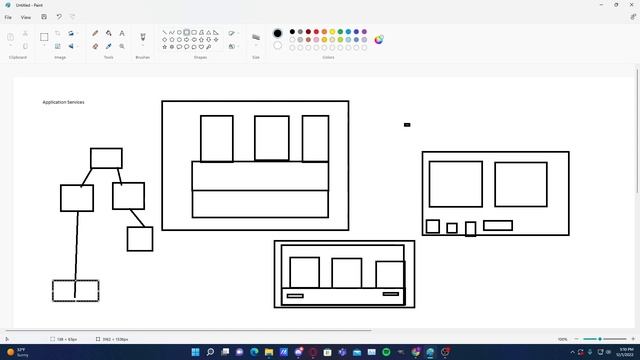
Task: Open the Select tool dropdown arrow
Action: pyautogui.click(x=44, y=46)
